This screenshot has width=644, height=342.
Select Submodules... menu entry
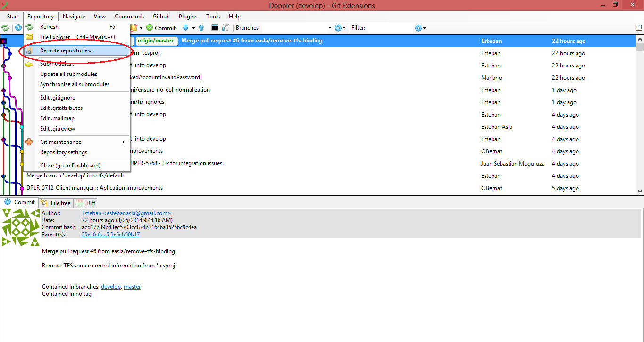76,64
